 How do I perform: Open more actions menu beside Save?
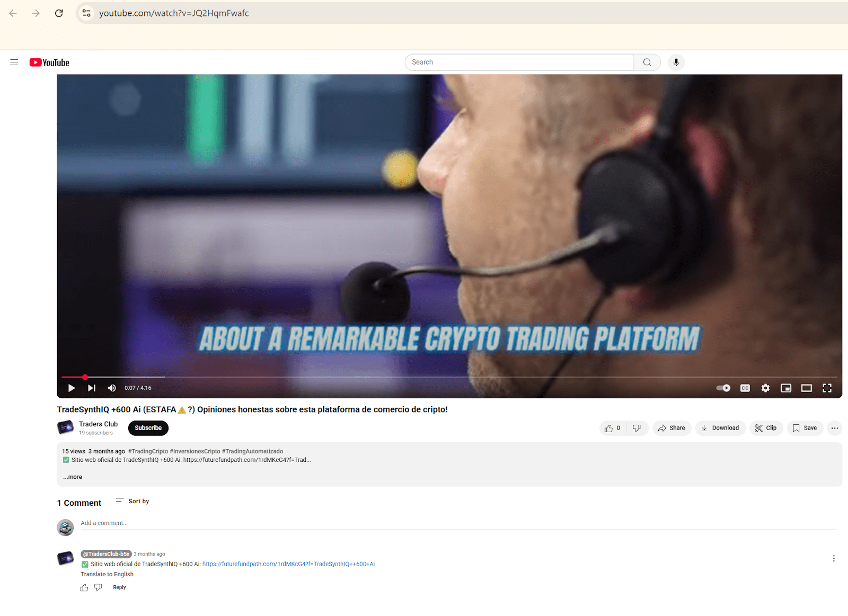point(834,428)
